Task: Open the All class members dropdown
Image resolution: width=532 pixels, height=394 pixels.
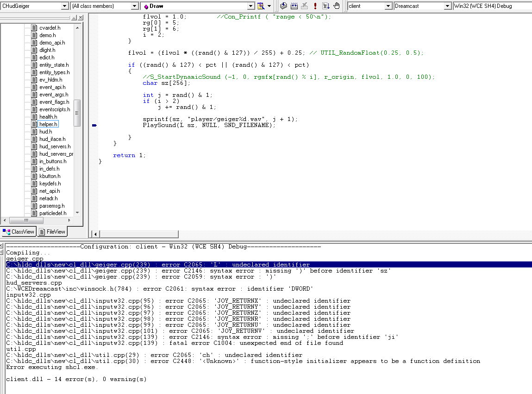Action: click(134, 6)
